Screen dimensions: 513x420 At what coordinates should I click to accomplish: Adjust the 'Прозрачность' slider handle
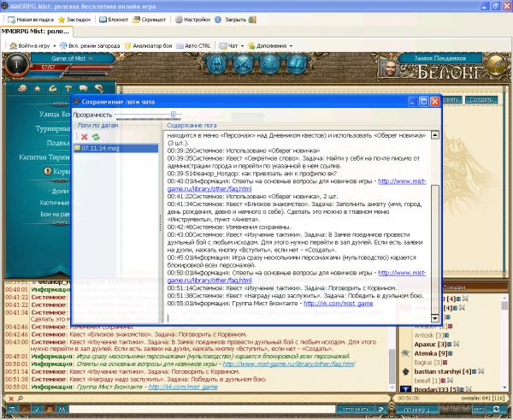[174, 115]
